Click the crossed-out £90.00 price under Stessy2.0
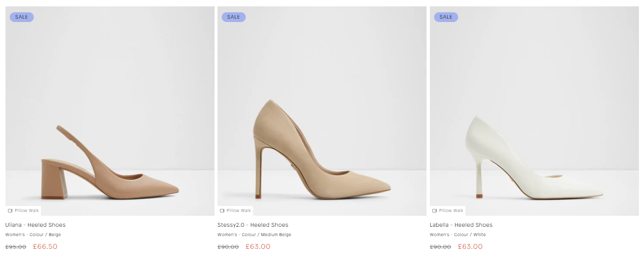644x253 pixels. click(x=228, y=247)
